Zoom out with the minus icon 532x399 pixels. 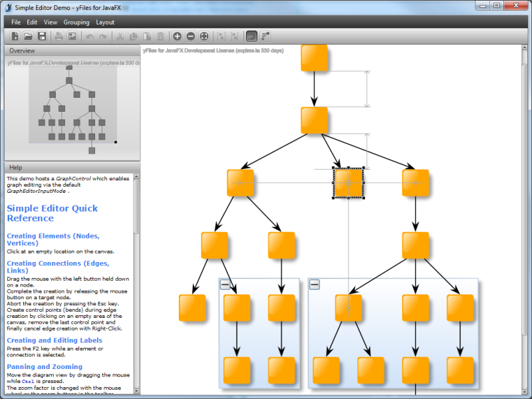tap(191, 37)
